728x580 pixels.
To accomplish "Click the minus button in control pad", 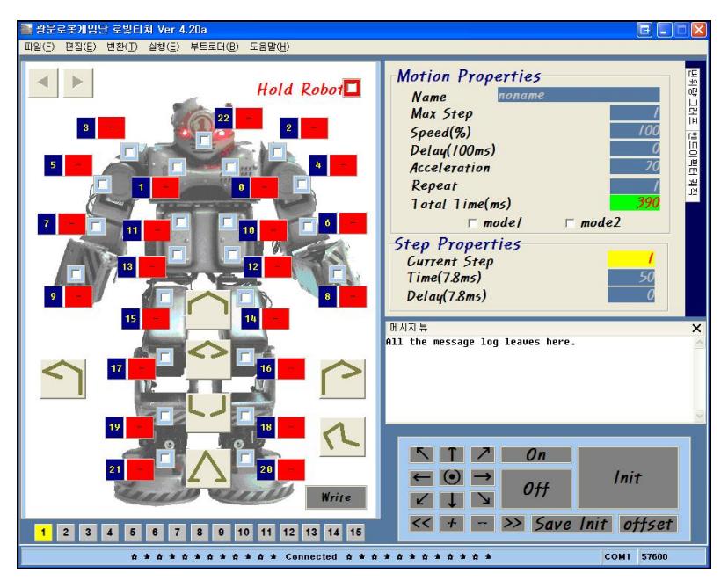I will [483, 524].
